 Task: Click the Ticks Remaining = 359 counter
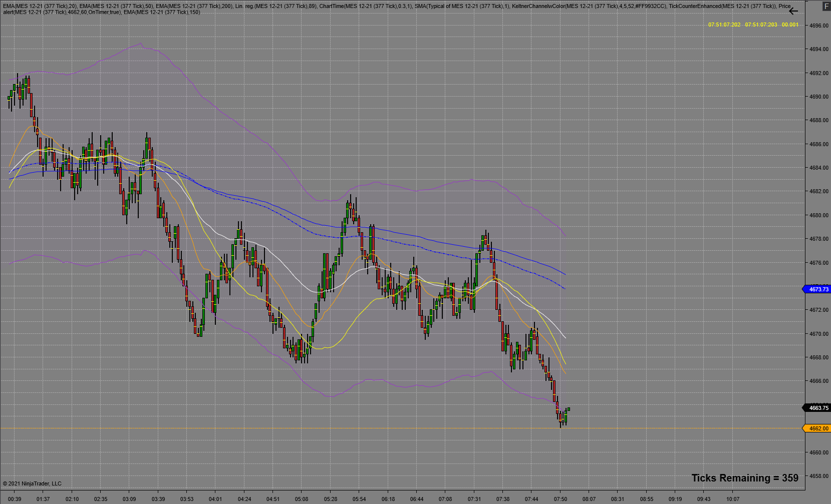745,478
